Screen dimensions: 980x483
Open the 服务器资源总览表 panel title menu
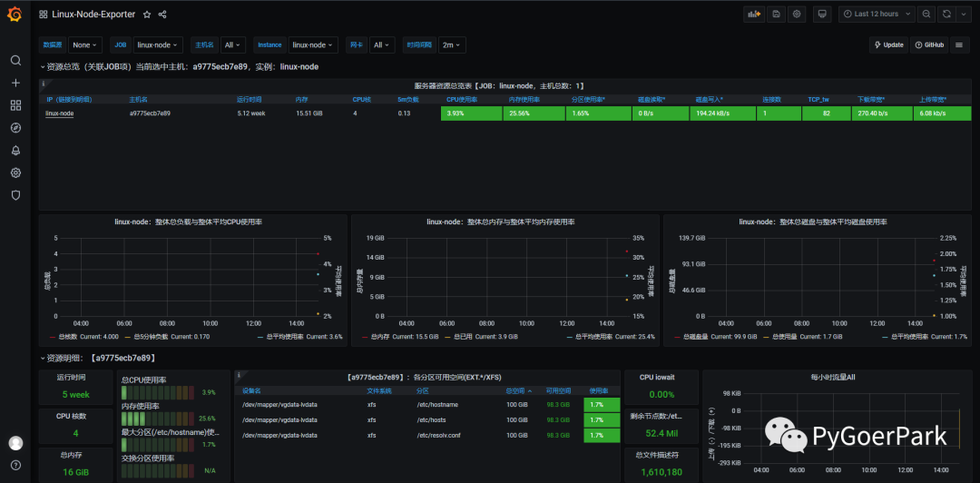tap(499, 85)
